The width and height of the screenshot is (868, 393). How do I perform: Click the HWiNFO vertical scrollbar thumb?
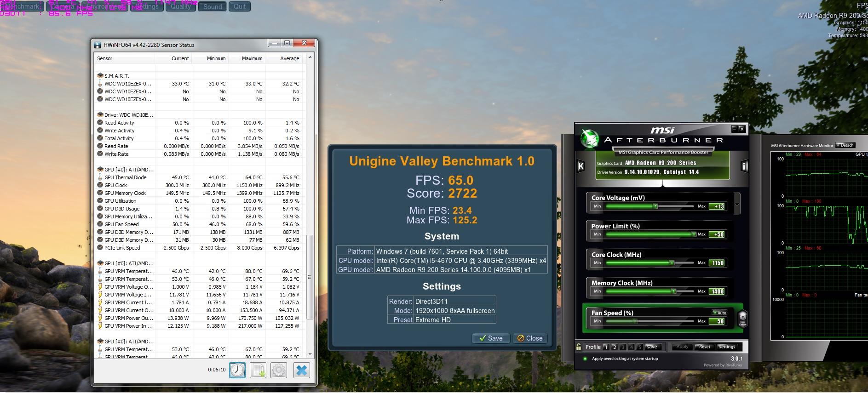[310, 277]
